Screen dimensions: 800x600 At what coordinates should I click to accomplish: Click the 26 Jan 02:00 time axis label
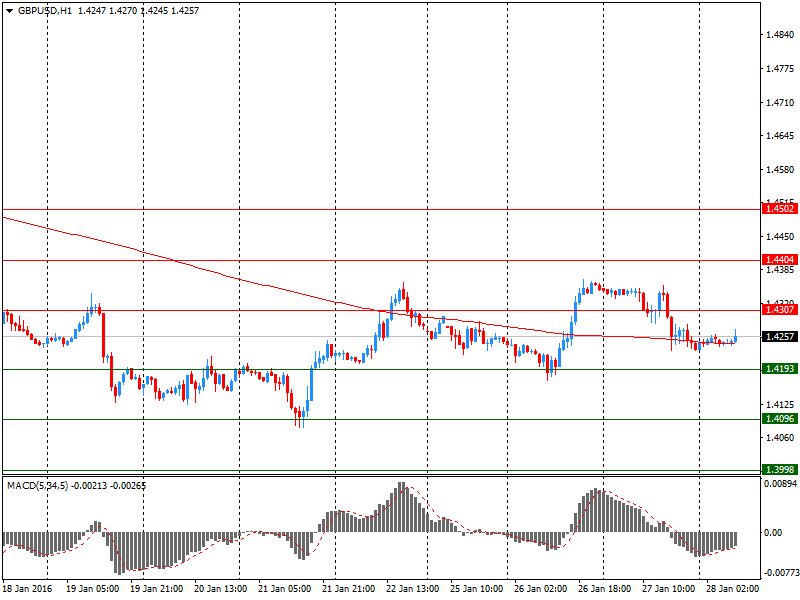click(x=540, y=589)
